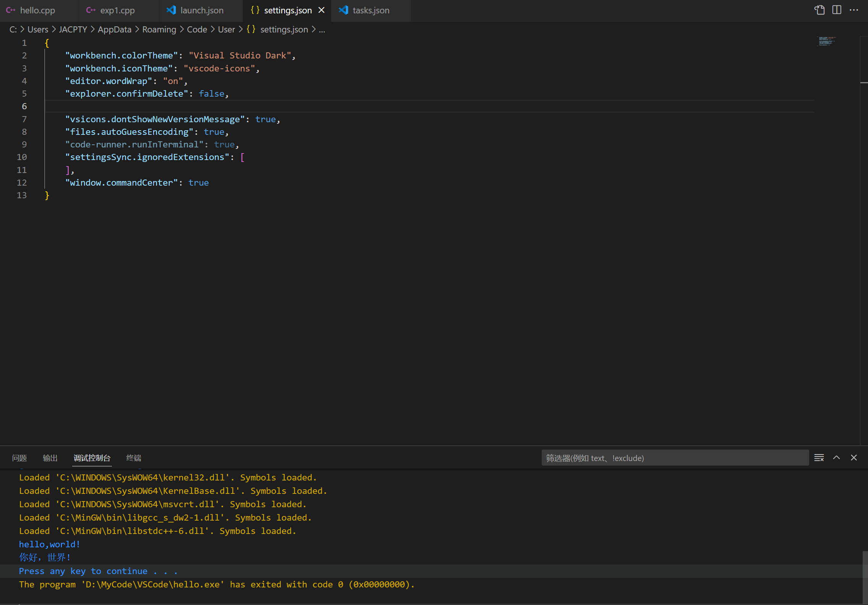Switch to the 输出 output tab
This screenshot has height=605, width=868.
[x=50, y=458]
